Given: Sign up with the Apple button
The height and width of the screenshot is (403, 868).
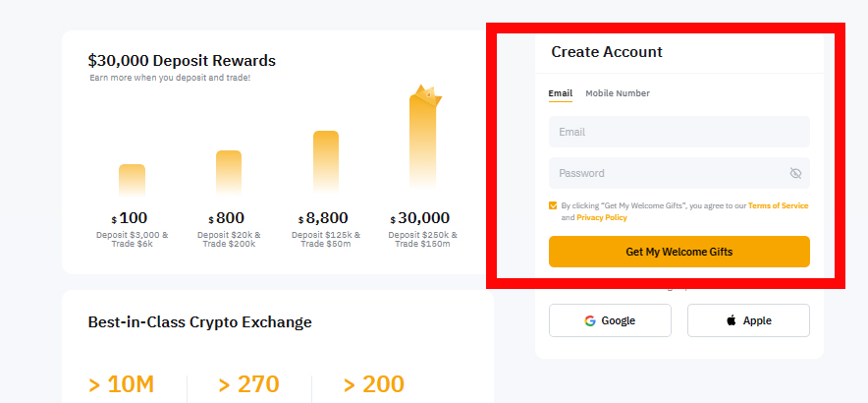Looking at the screenshot, I should point(748,320).
